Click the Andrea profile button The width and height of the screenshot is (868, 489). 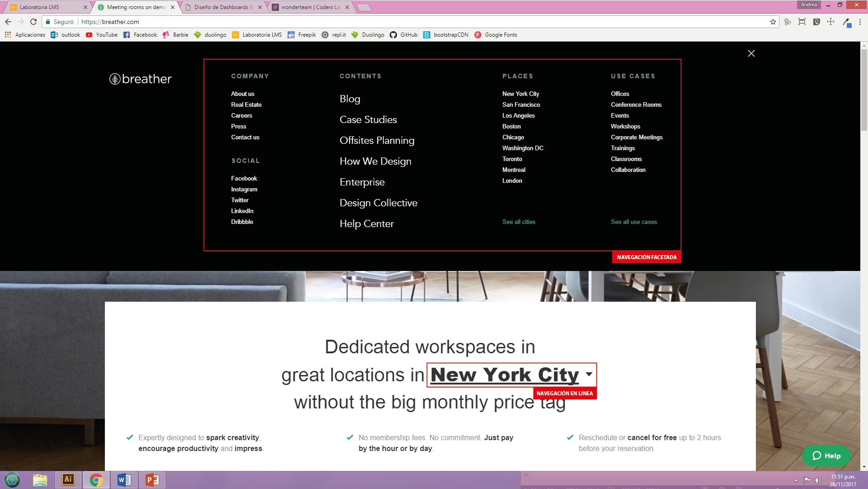[x=809, y=5]
